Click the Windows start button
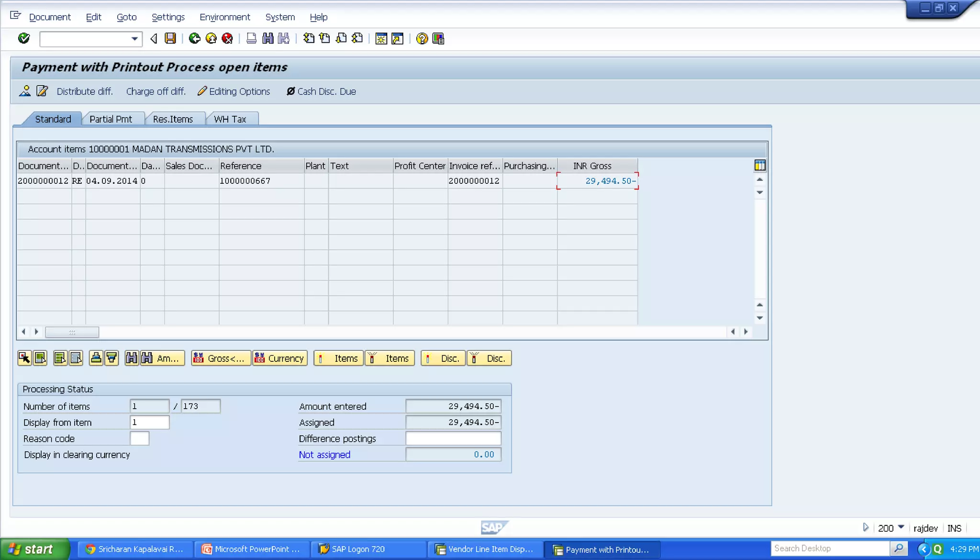 pyautogui.click(x=35, y=549)
